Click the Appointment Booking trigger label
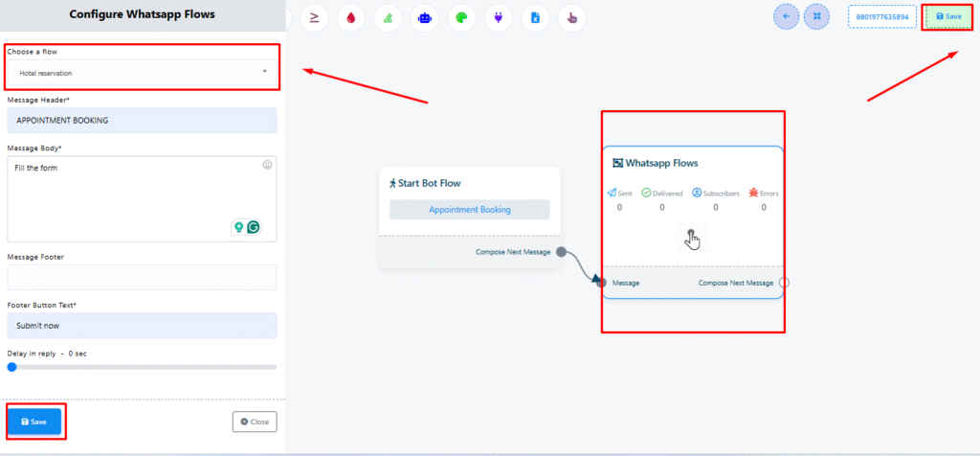980x456 pixels. pyautogui.click(x=469, y=210)
